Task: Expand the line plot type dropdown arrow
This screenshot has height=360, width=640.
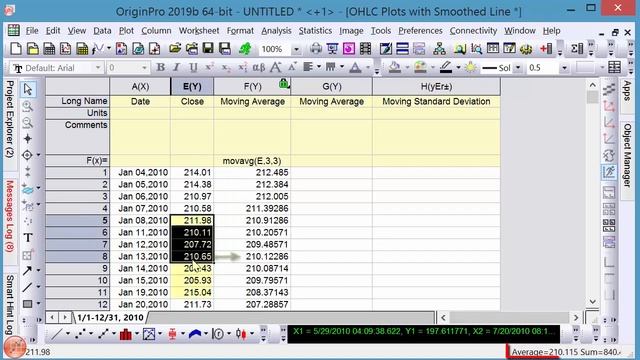Action: [67, 334]
